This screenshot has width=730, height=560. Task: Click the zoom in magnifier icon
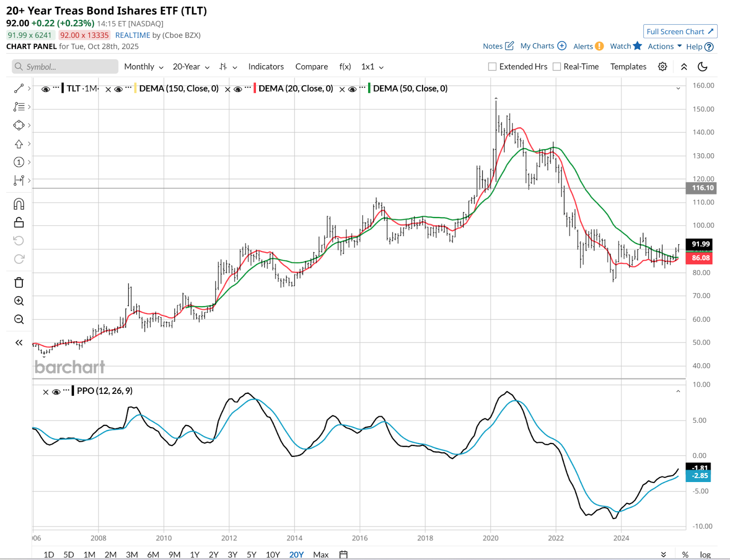tap(19, 301)
